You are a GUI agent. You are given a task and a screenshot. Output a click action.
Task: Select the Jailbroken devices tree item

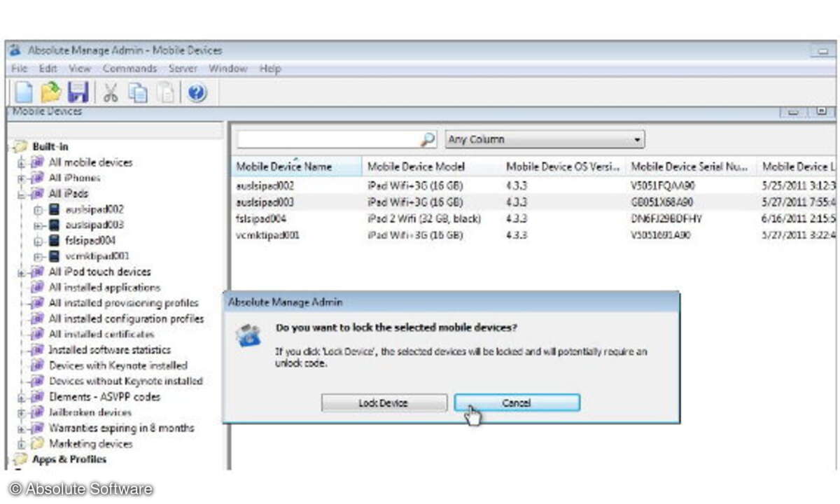pyautogui.click(x=90, y=412)
